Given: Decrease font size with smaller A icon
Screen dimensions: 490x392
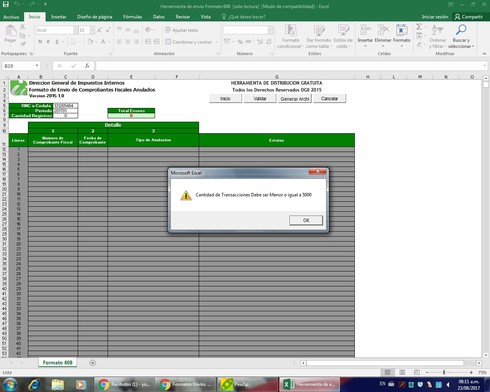Looking at the screenshot, I should click(108, 30).
